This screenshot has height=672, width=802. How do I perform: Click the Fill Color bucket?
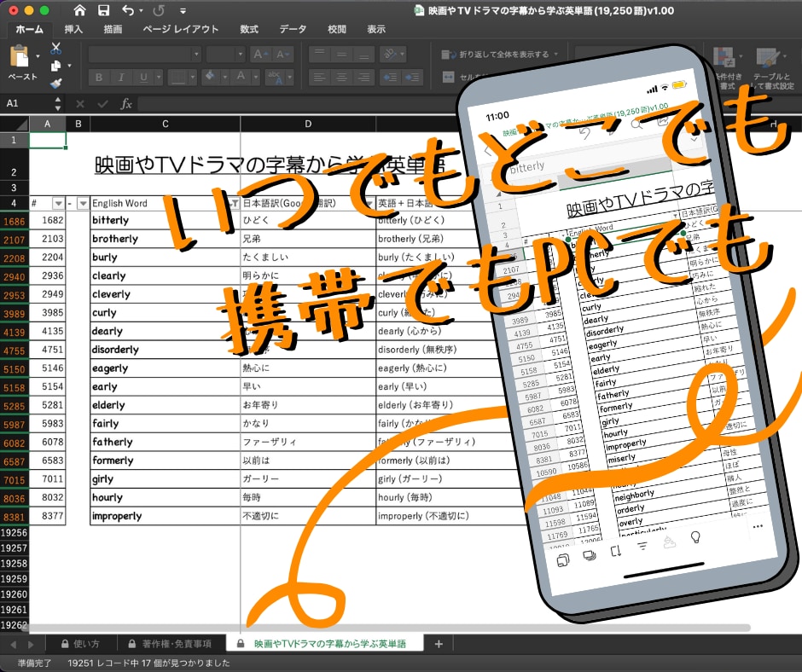coord(210,77)
